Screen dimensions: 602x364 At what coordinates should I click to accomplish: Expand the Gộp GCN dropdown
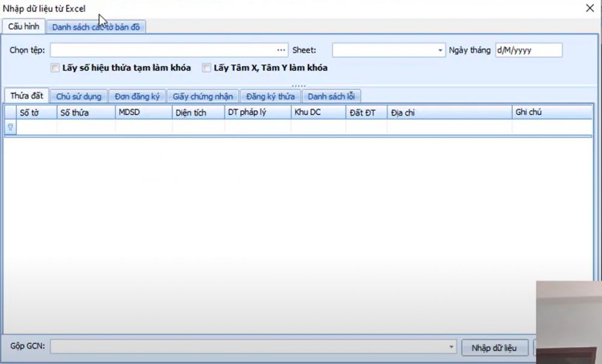click(451, 346)
